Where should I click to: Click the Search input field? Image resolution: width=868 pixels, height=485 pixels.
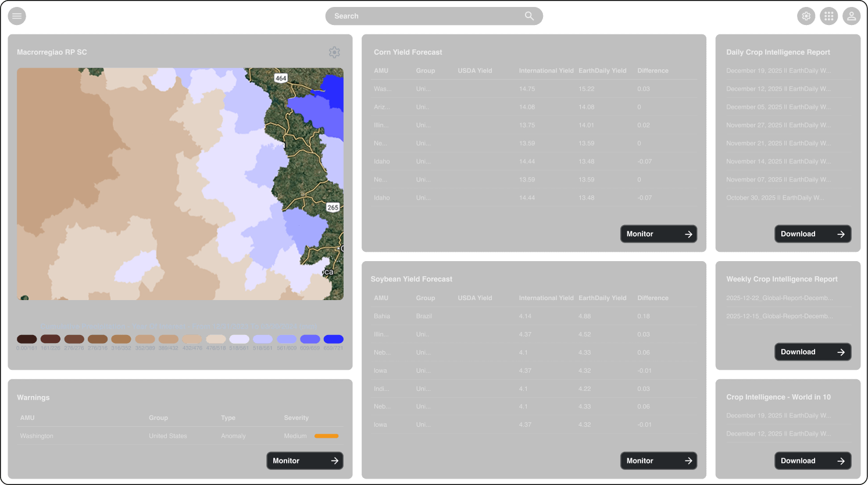tap(347, 16)
